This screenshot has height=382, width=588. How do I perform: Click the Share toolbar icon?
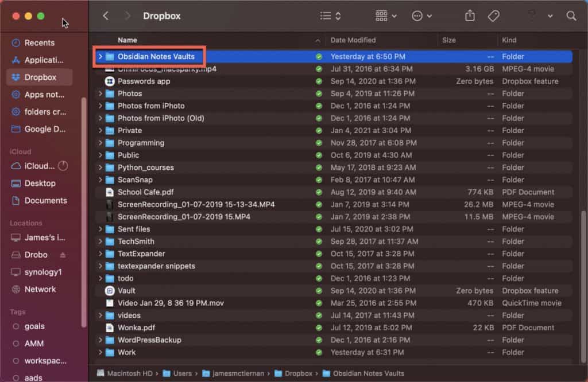(x=470, y=15)
